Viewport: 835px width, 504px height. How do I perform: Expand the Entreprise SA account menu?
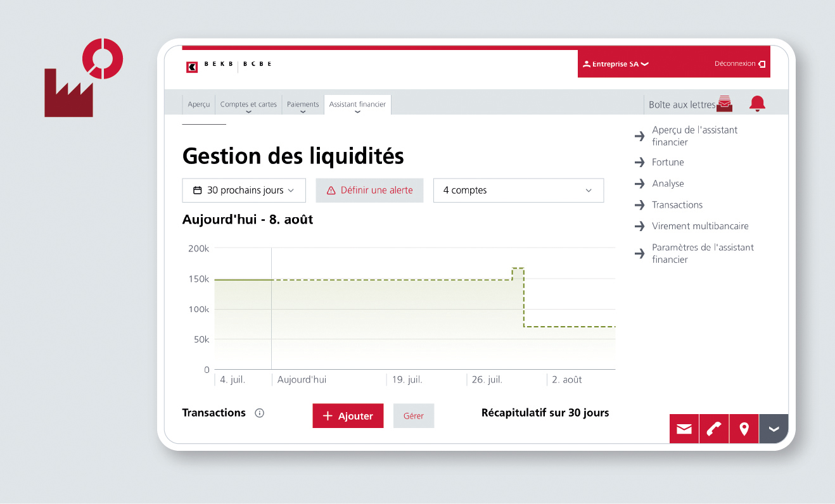616,64
